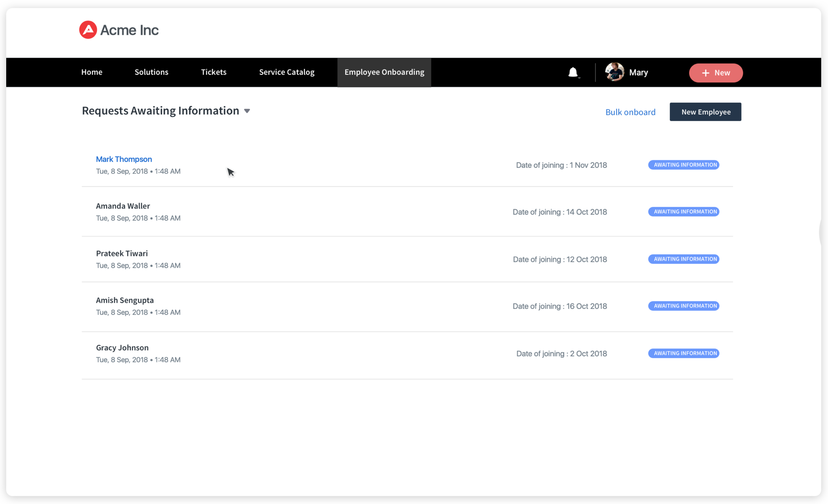Image resolution: width=828 pixels, height=504 pixels.
Task: Expand the Requests Awaiting Information filter dropdown
Action: click(247, 111)
